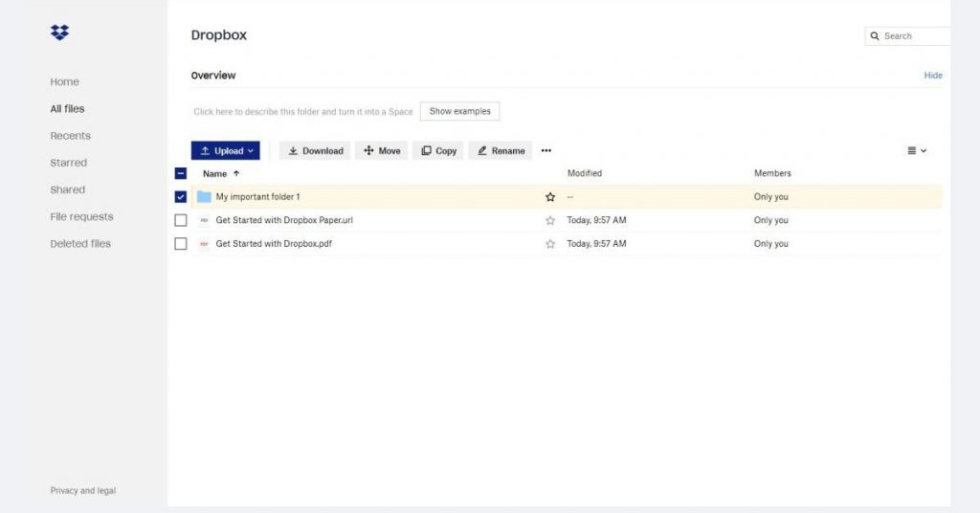
Task: Click Show examples button
Action: tap(460, 111)
